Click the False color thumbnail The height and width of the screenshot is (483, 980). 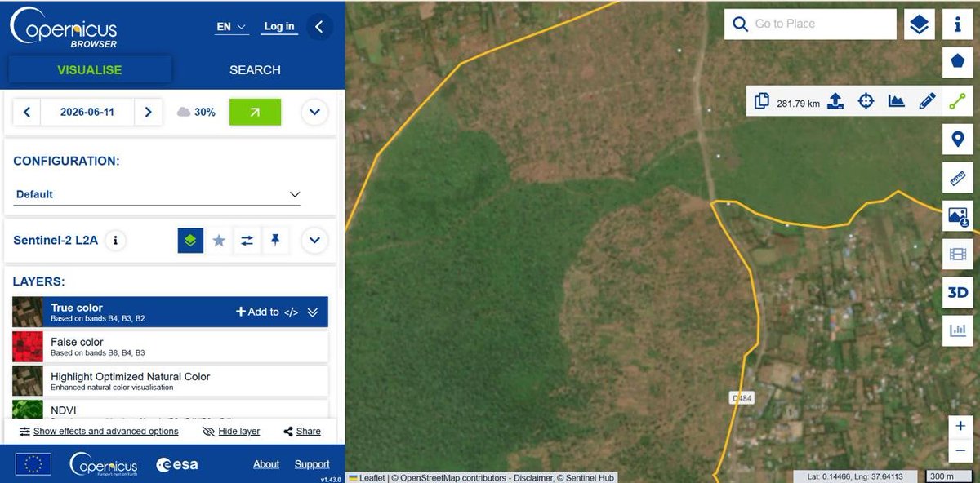28,347
